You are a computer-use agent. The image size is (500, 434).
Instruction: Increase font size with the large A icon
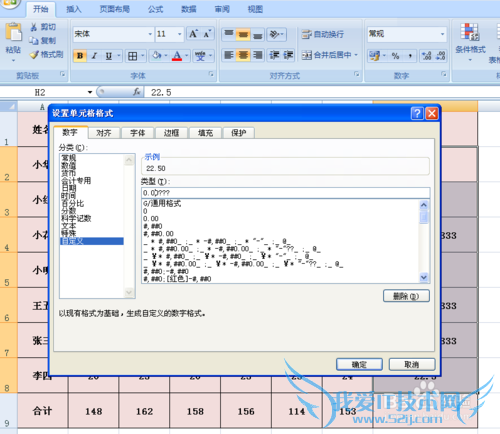(193, 34)
